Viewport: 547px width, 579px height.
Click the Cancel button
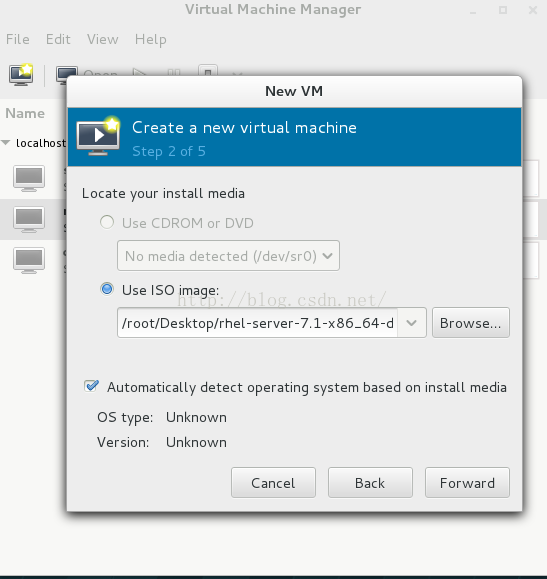(x=273, y=483)
